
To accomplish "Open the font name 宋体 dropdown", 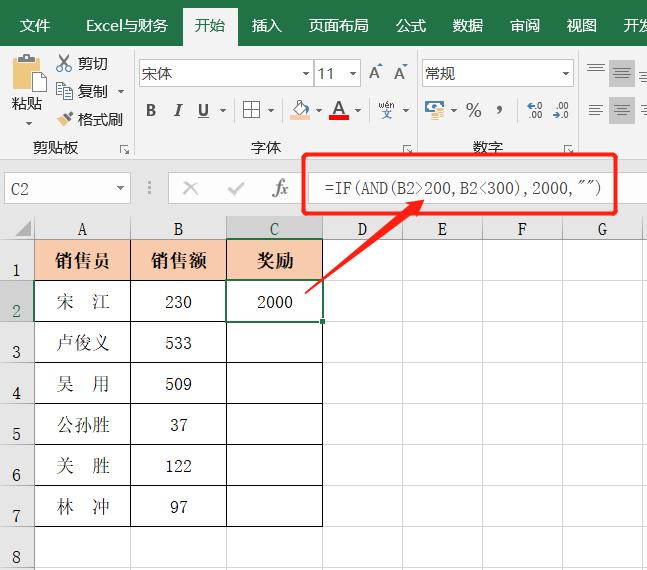I will coord(306,73).
